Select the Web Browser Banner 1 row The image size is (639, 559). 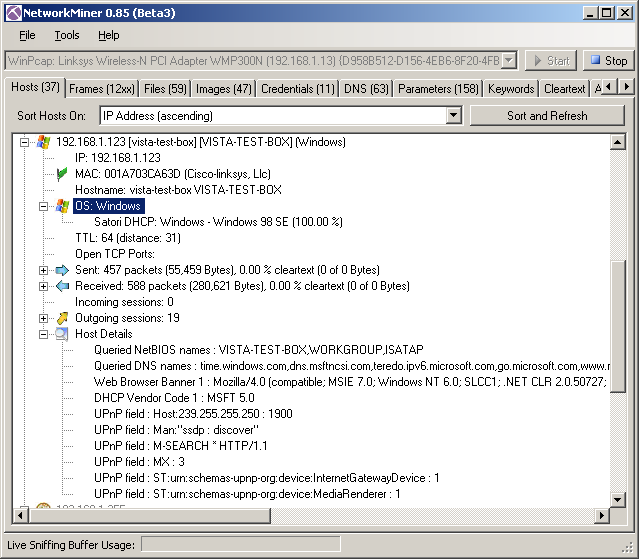pos(350,382)
